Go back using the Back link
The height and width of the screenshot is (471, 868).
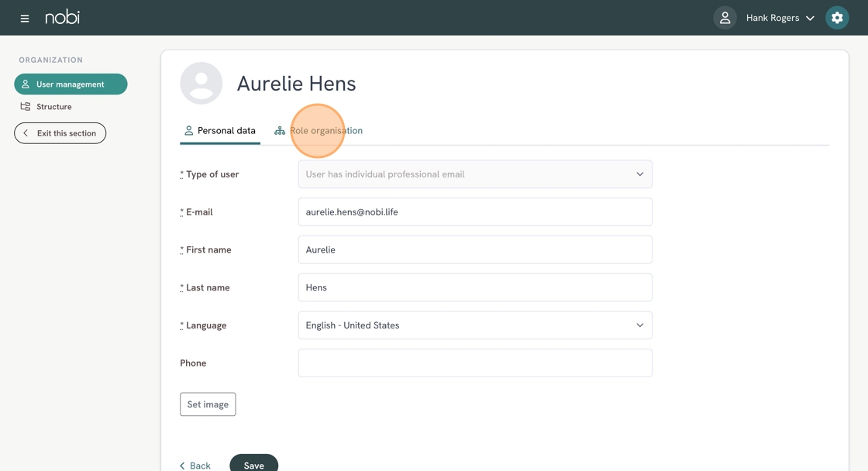[195, 466]
